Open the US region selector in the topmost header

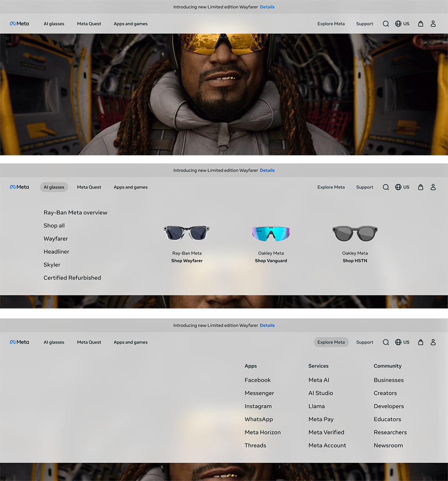click(402, 24)
